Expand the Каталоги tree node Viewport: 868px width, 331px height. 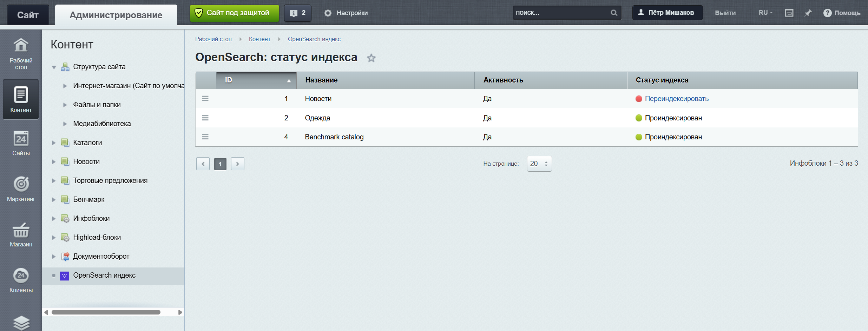54,143
